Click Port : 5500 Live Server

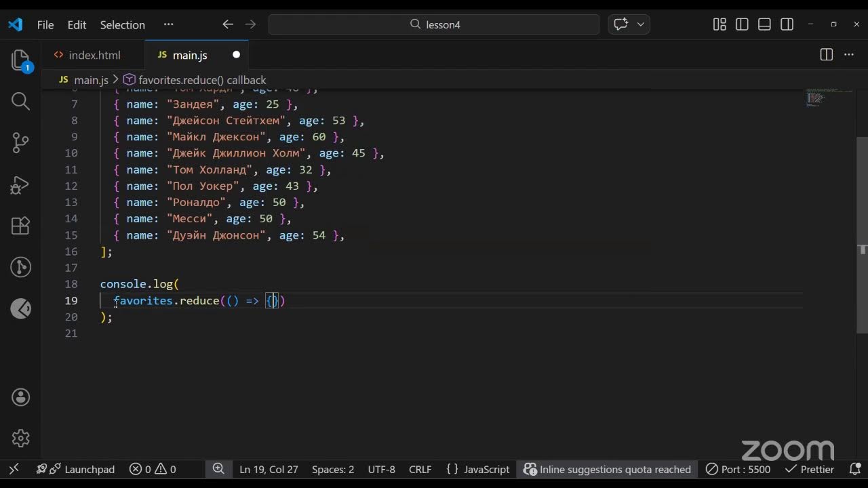pyautogui.click(x=738, y=469)
